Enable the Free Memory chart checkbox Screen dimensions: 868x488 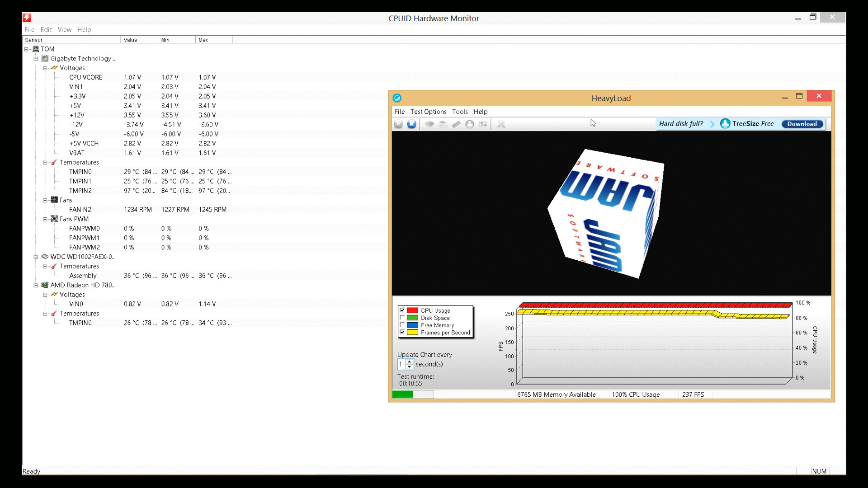(402, 325)
